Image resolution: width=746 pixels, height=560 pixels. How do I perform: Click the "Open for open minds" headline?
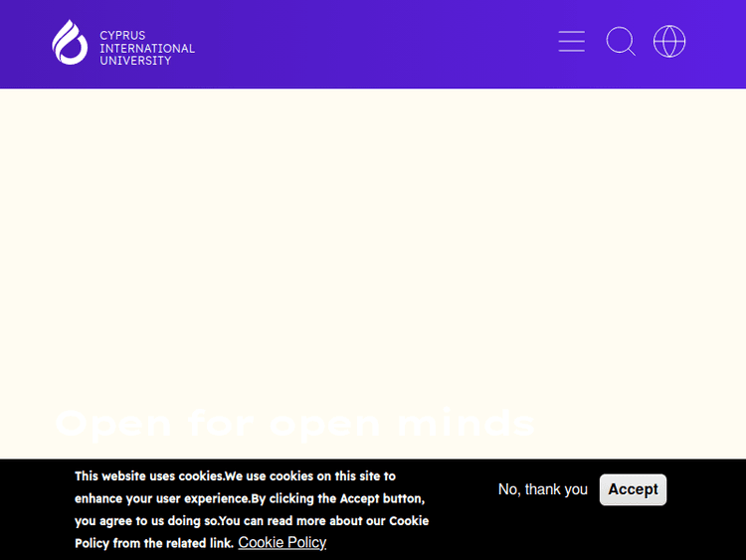pyautogui.click(x=294, y=424)
